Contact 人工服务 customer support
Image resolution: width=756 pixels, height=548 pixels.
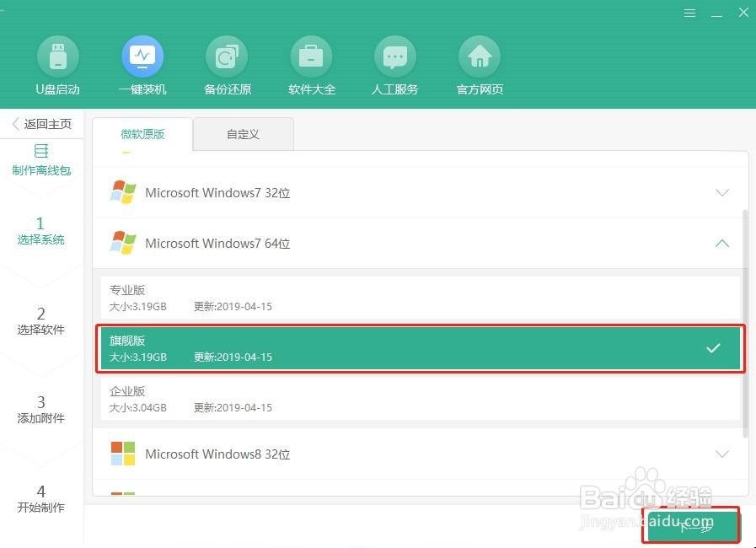[x=394, y=66]
